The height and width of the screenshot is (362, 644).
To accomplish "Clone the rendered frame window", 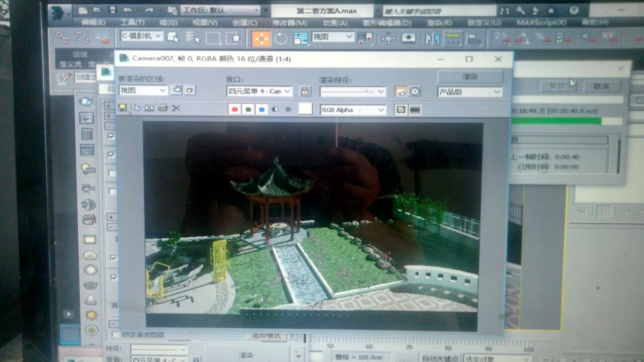I will 149,108.
